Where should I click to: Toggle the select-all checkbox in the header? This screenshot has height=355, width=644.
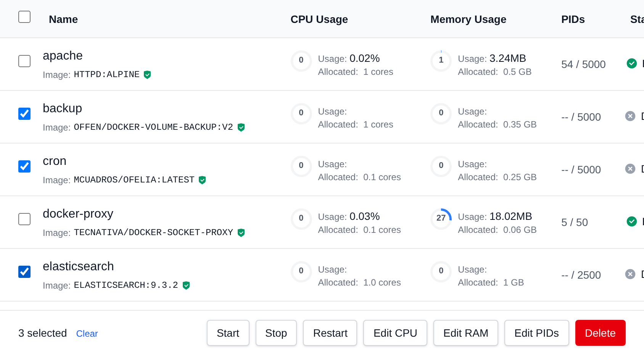[x=24, y=17]
